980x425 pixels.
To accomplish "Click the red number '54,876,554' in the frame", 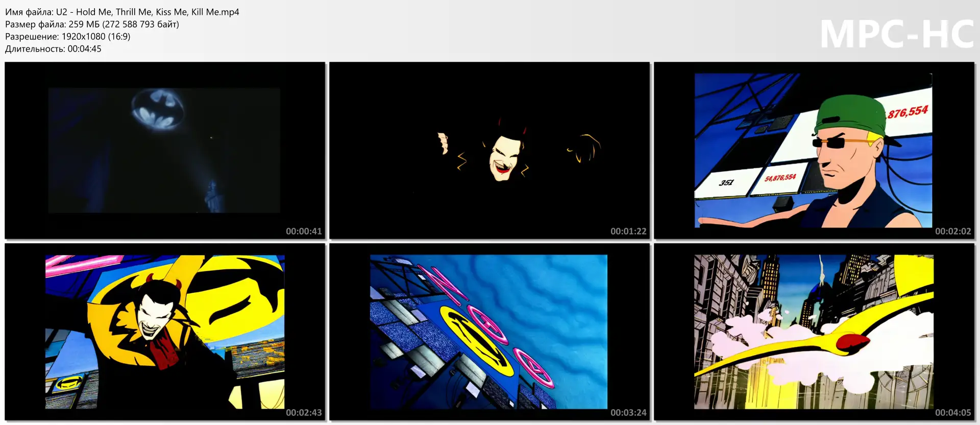I will 780,178.
